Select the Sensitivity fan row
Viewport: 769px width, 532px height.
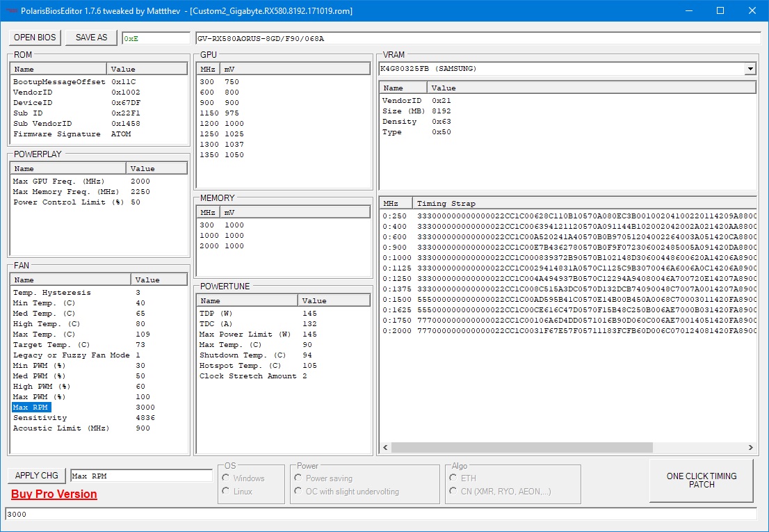98,418
